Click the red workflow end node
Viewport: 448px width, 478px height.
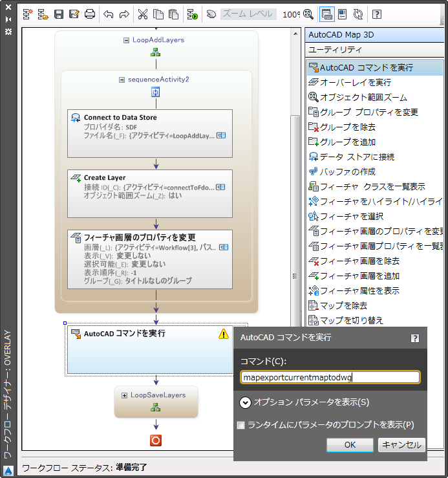click(156, 440)
